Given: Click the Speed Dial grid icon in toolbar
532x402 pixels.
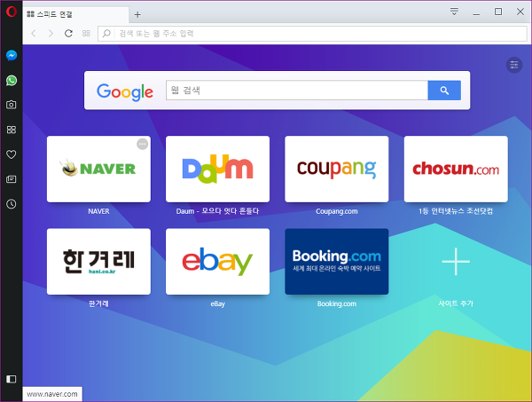Looking at the screenshot, I should 86,33.
